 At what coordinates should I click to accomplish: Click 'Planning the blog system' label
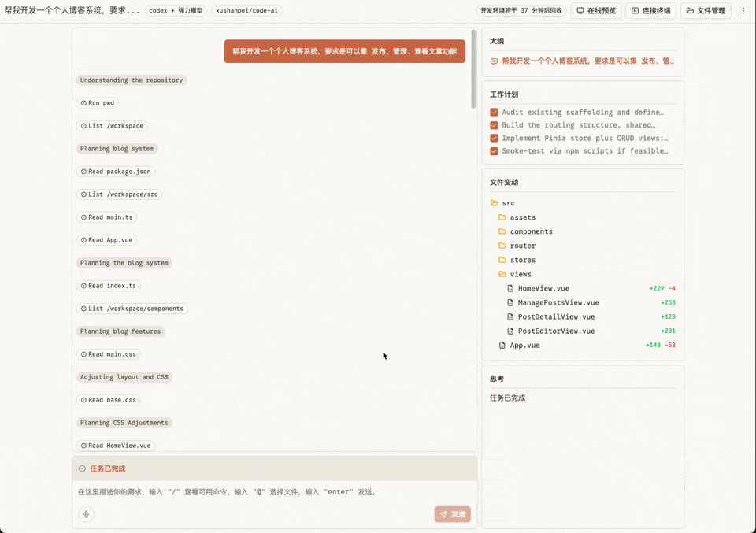[124, 263]
